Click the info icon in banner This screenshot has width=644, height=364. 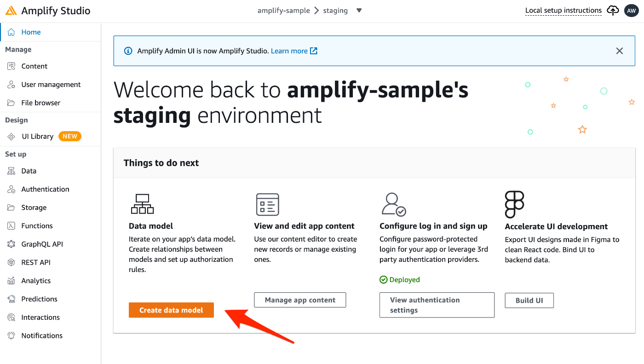tap(128, 51)
